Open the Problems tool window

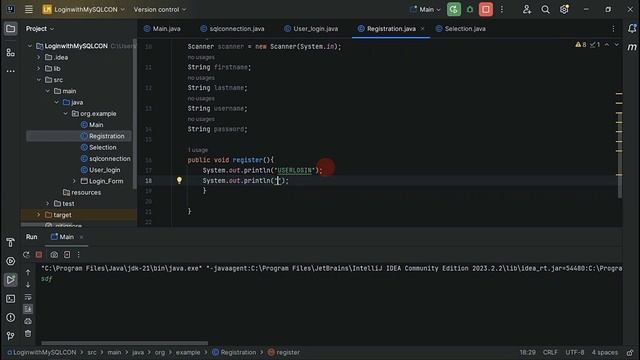tap(11, 317)
